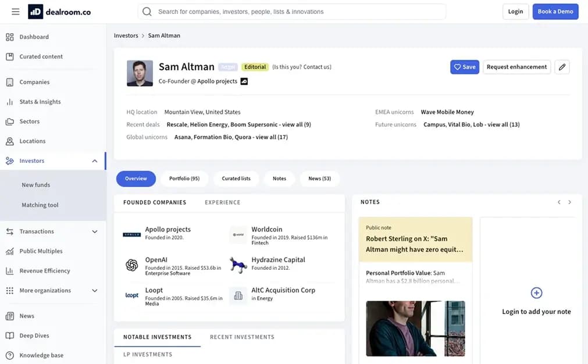This screenshot has height=364, width=588.
Task: Open the Curated lists tab
Action: [236, 179]
